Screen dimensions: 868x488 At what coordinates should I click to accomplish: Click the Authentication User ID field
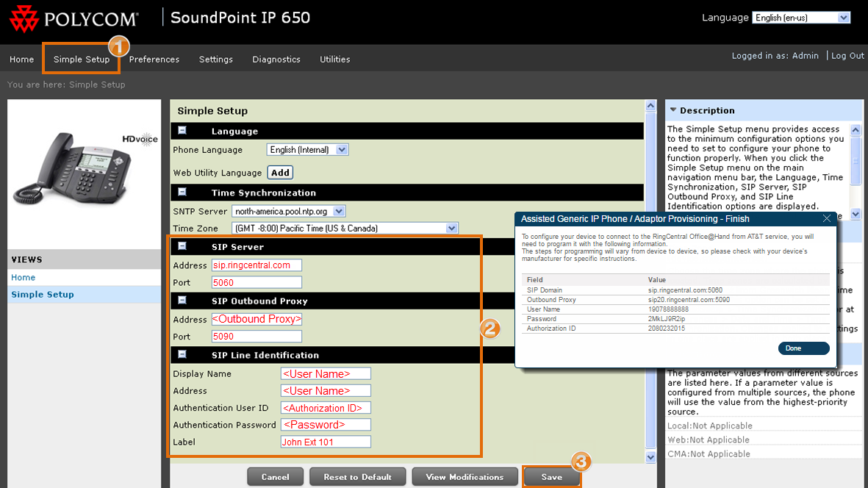click(326, 408)
